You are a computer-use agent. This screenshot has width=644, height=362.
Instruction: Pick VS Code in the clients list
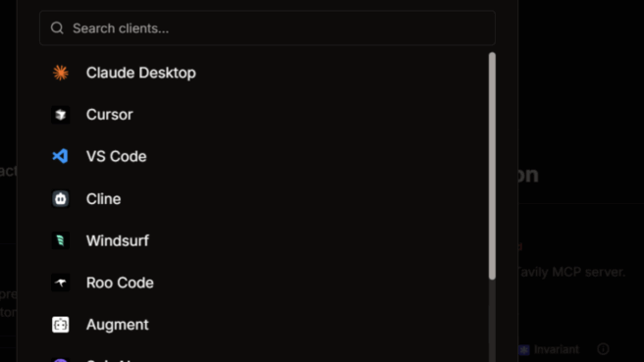tap(264, 156)
